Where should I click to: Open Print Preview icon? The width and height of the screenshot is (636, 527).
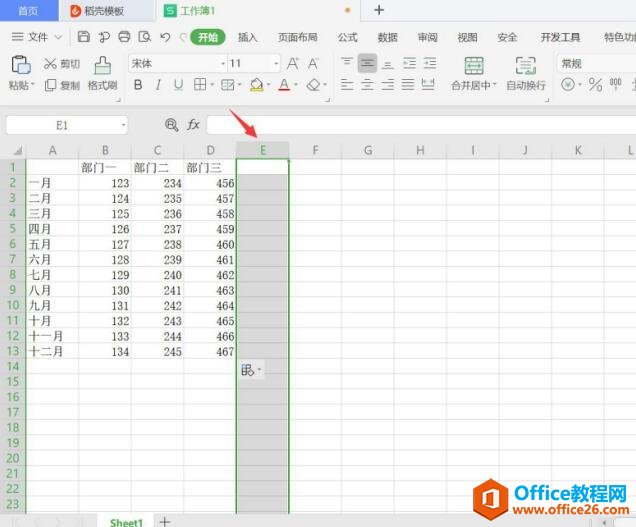[x=144, y=37]
